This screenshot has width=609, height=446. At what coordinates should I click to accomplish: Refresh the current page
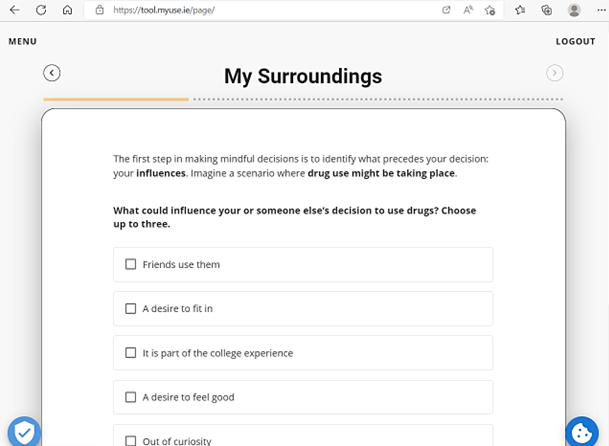click(x=41, y=10)
